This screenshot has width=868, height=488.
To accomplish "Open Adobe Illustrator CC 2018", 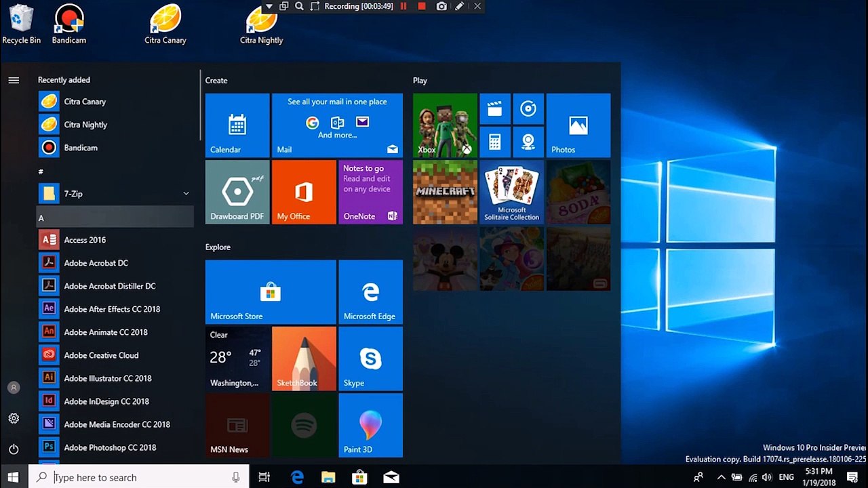I will [115, 378].
